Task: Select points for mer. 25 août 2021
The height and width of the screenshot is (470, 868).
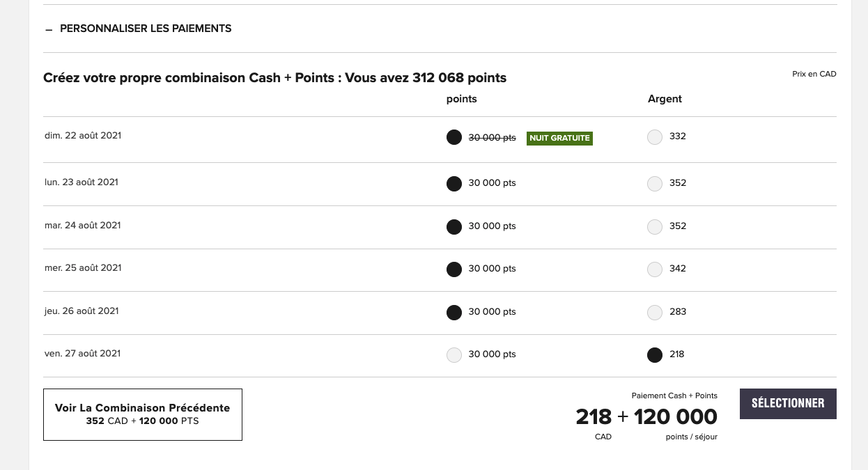Action: pos(454,269)
